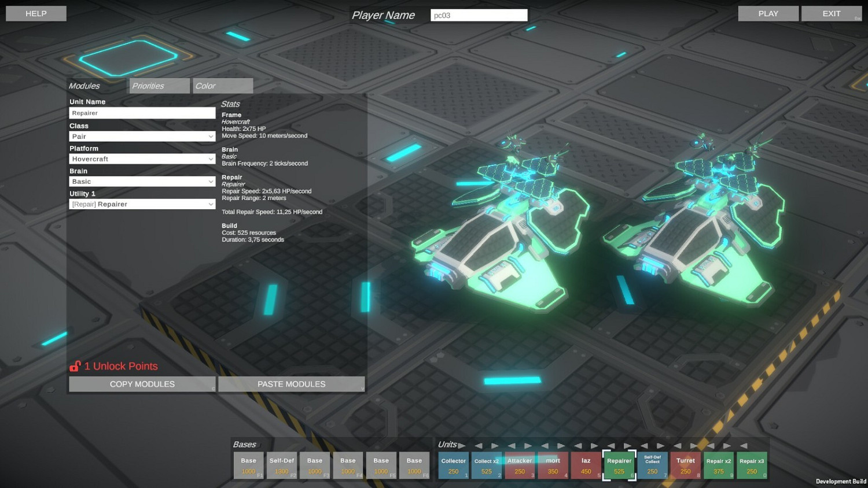Click the COPY MODULES button
868x488 pixels.
tap(142, 384)
